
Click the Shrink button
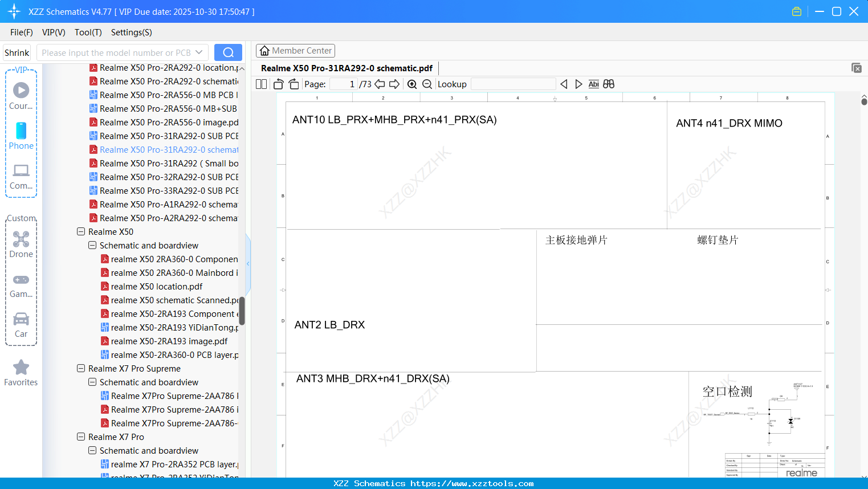click(17, 52)
